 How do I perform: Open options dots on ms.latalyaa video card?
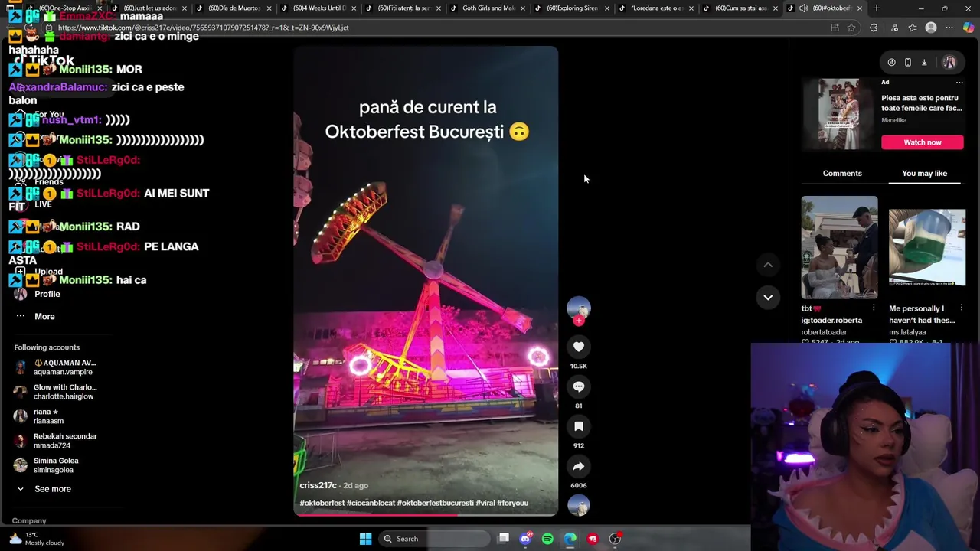click(x=961, y=308)
